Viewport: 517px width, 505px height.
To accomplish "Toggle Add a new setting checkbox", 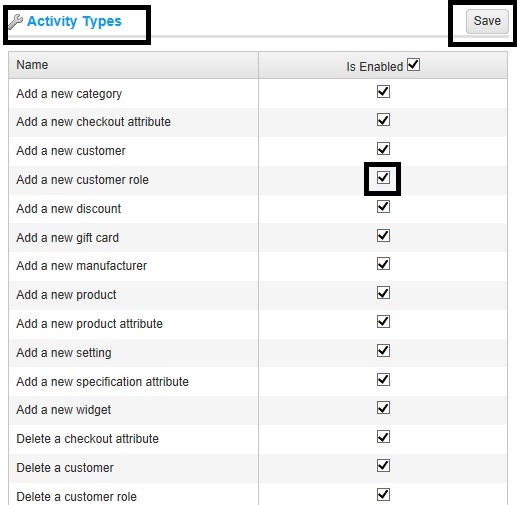I will click(x=383, y=351).
